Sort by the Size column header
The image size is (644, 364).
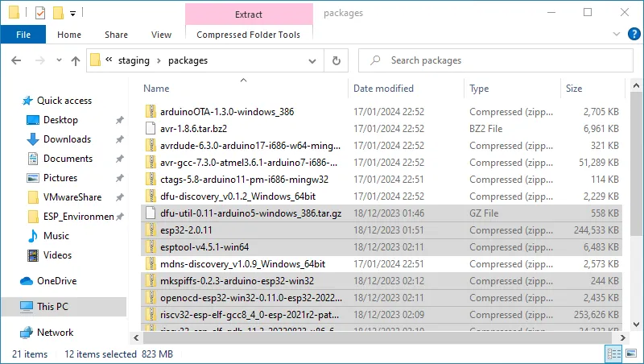pyautogui.click(x=574, y=89)
